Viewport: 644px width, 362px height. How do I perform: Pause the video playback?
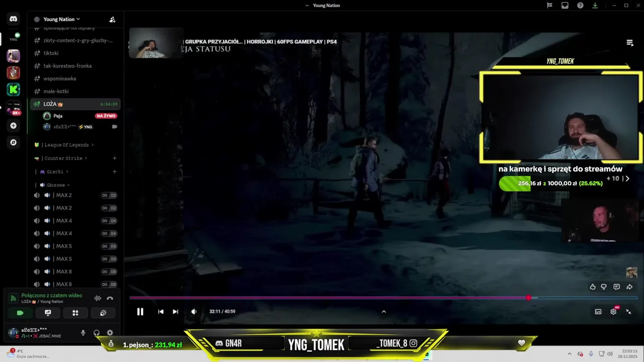140,312
